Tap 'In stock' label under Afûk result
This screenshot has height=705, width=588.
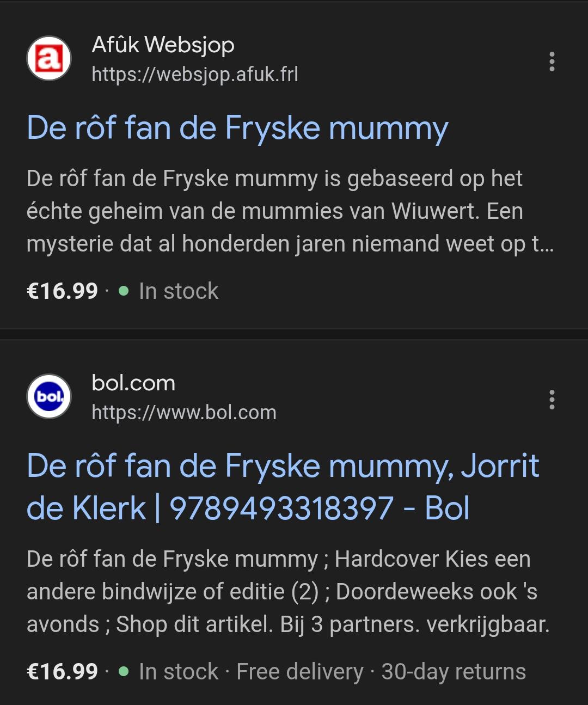(179, 291)
